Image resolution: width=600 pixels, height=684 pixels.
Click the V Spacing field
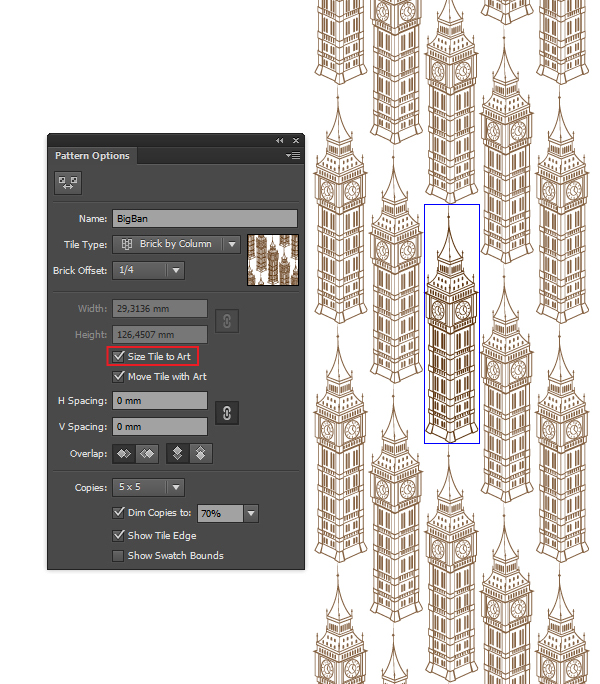click(160, 427)
